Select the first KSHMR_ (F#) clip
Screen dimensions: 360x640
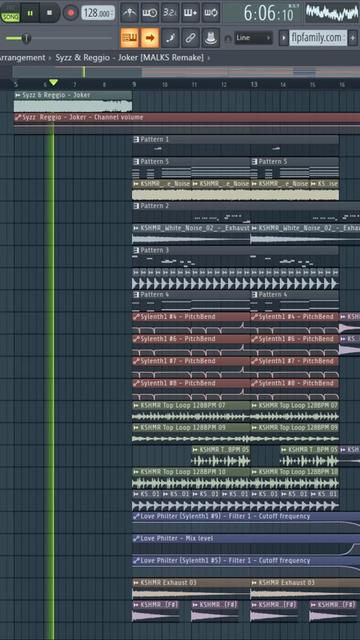pos(156,611)
